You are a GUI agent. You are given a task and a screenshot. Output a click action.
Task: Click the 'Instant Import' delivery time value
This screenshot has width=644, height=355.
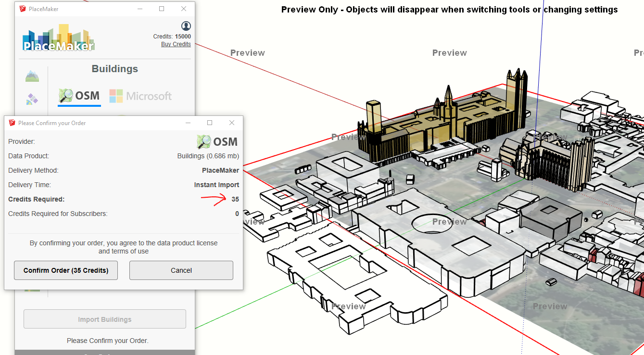pos(216,185)
